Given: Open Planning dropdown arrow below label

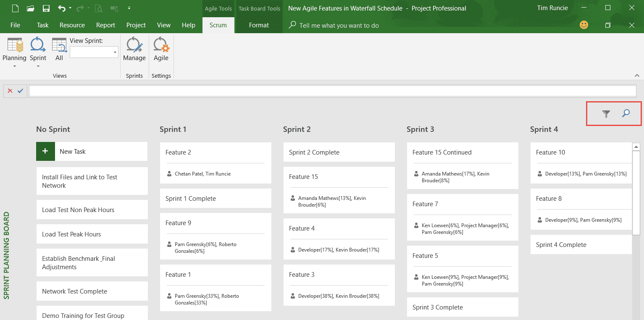Looking at the screenshot, I should pyautogui.click(x=15, y=66).
